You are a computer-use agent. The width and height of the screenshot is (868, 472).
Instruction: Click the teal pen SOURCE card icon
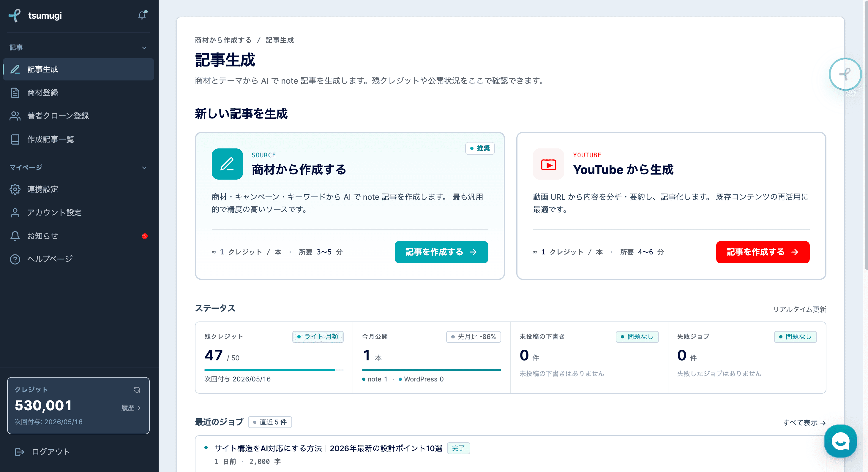point(228,164)
